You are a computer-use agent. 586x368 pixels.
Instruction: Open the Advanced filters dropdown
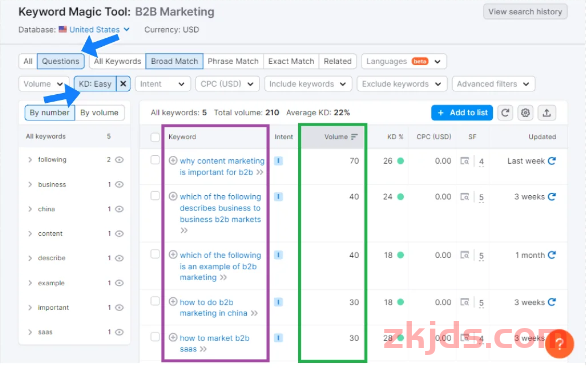[x=493, y=84]
